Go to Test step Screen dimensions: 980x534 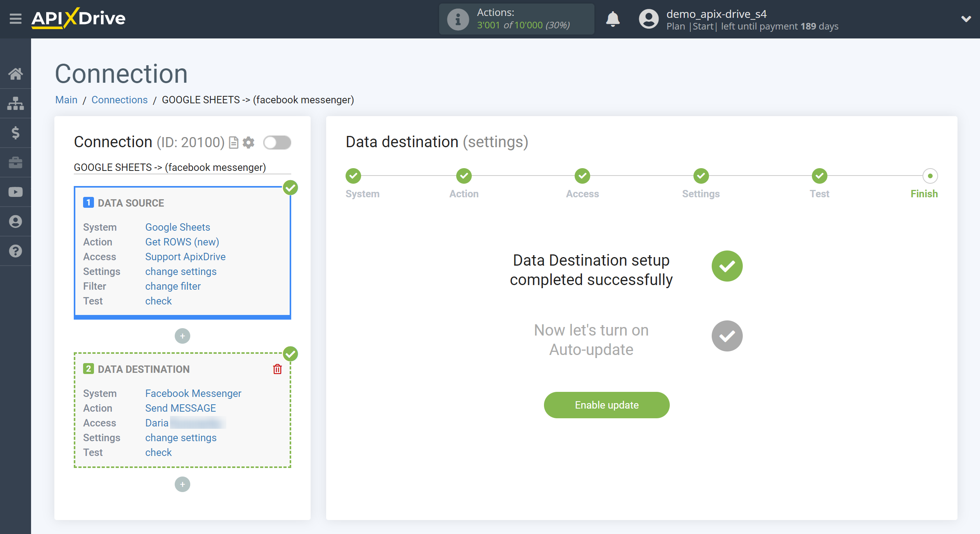click(x=820, y=176)
